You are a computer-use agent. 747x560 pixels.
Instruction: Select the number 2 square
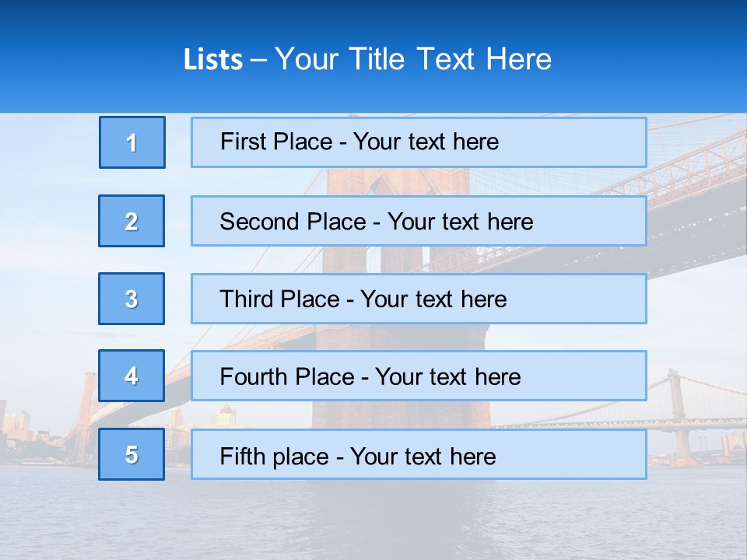coord(132,221)
